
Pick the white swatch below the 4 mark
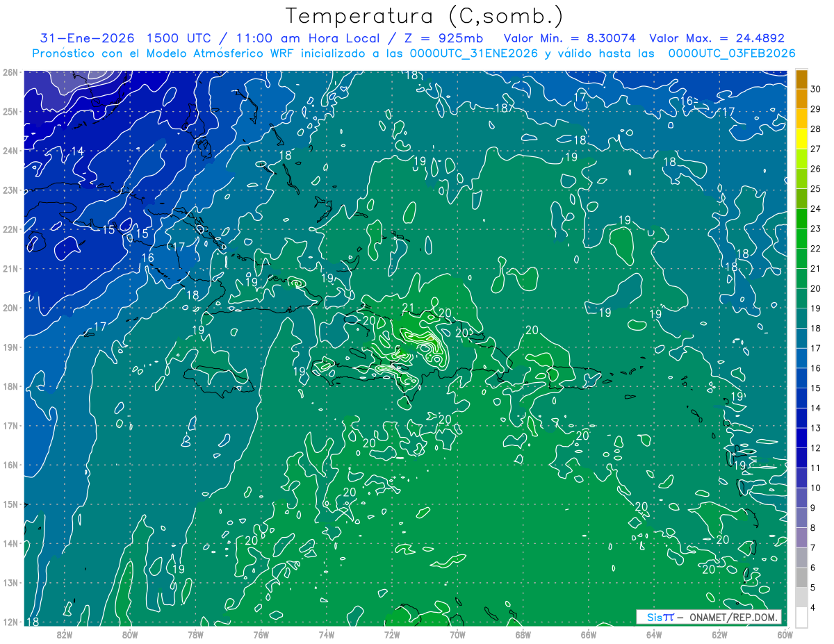(801, 617)
